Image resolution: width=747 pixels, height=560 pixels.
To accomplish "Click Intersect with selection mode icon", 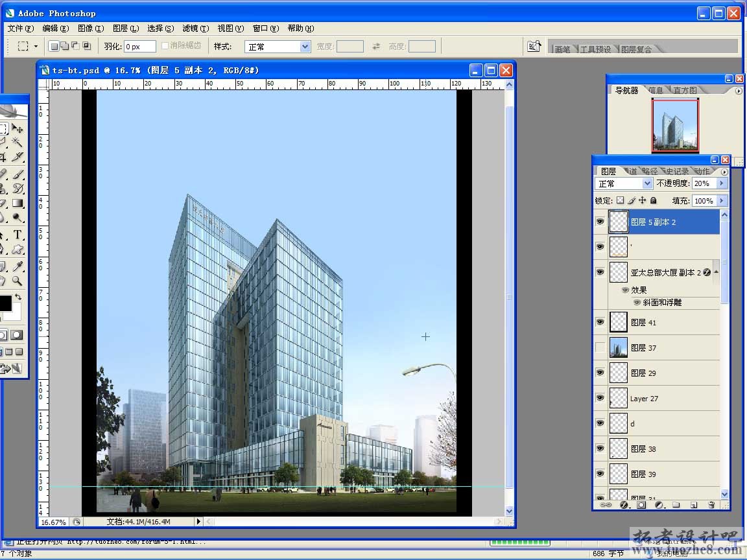I will (86, 46).
